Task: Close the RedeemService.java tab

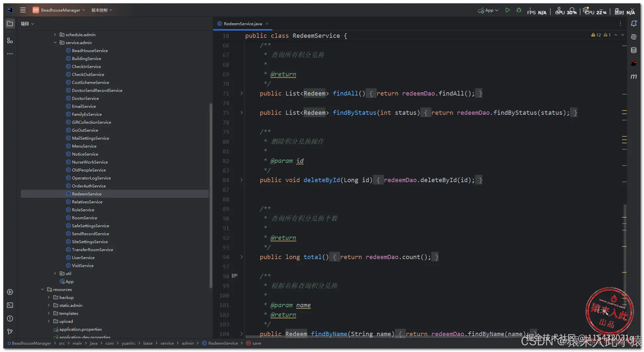Action: point(267,24)
